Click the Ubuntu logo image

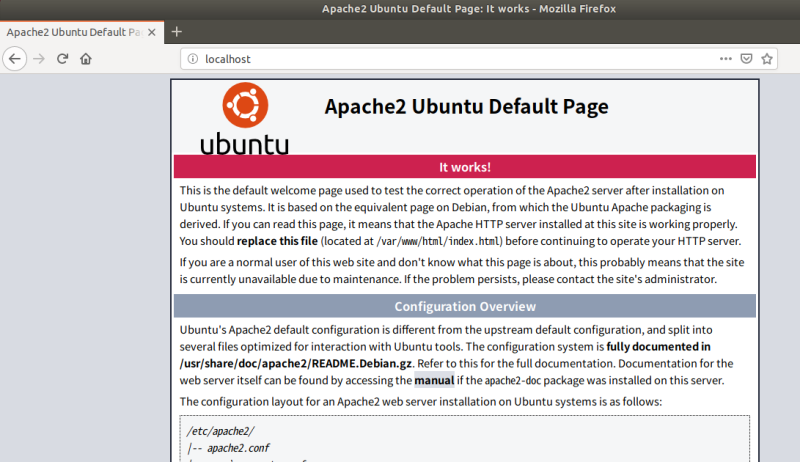[244, 118]
